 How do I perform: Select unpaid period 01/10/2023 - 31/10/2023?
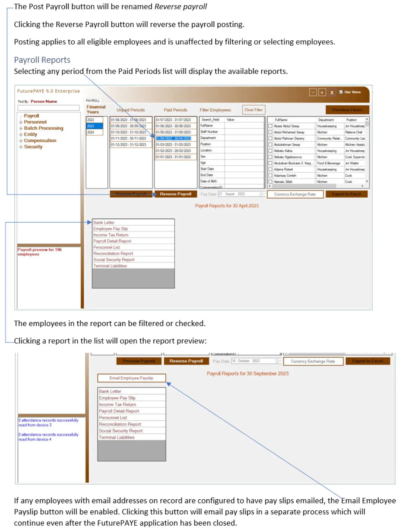tap(131, 132)
